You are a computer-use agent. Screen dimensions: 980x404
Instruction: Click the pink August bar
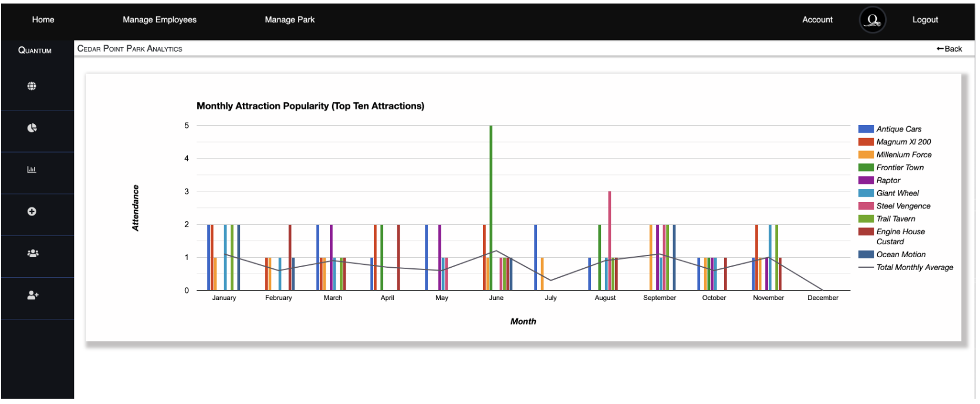pyautogui.click(x=609, y=241)
